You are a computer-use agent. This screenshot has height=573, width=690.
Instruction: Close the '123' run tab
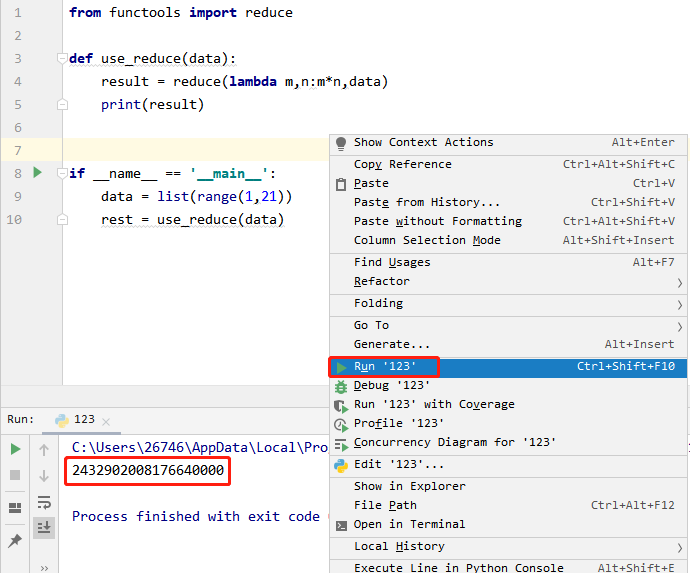[x=108, y=420]
